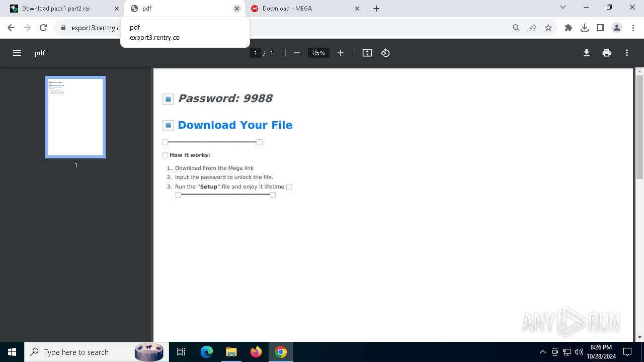Launch Firefox from the taskbar
The image size is (644, 362).
tap(256, 352)
